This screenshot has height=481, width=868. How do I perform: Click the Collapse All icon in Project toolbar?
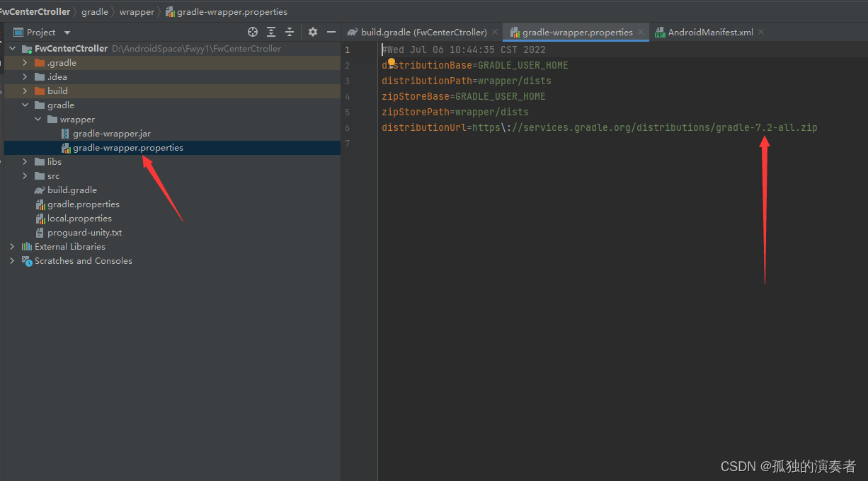click(x=290, y=32)
